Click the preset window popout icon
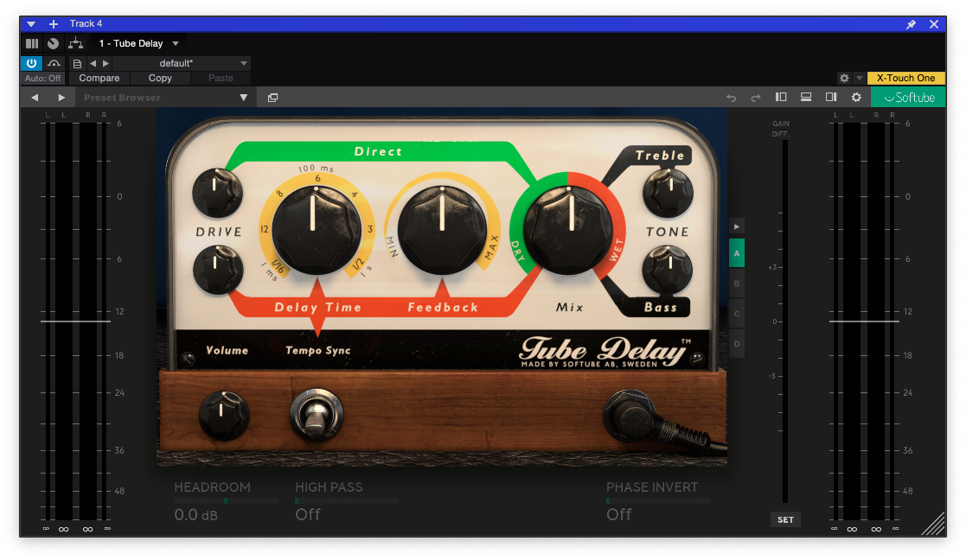Image resolution: width=966 pixels, height=560 pixels. tap(272, 98)
